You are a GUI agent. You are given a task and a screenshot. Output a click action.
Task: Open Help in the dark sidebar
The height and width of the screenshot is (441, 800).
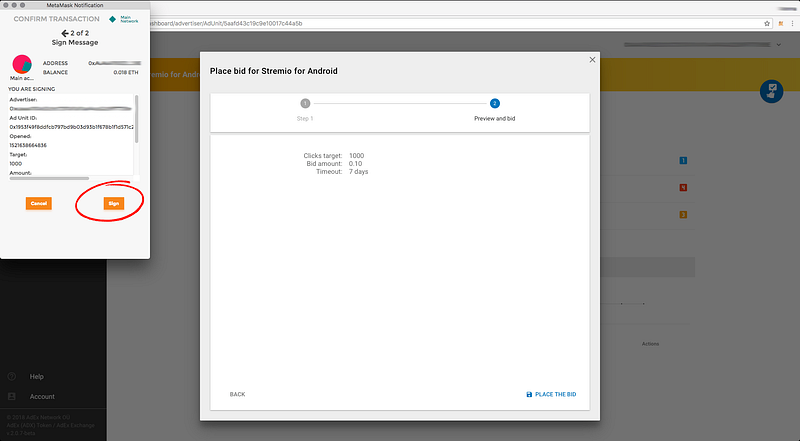37,376
